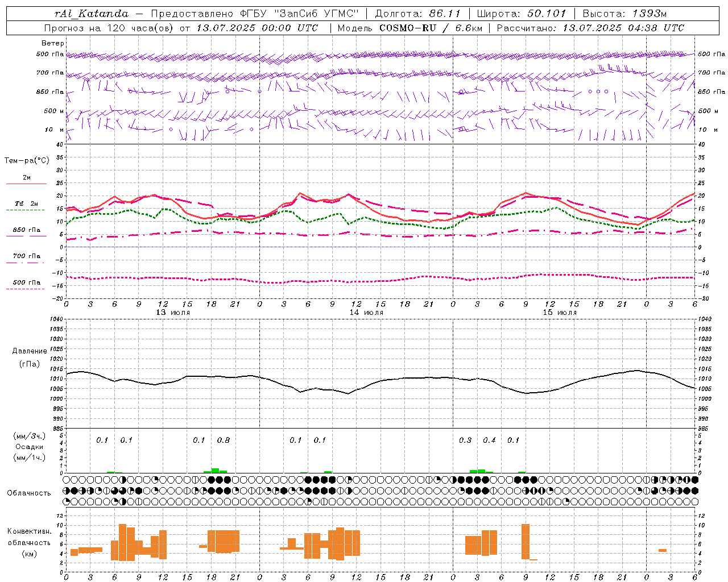
Task: Click the (мм/3ч.) precipitation unit label
Action: click(30, 436)
